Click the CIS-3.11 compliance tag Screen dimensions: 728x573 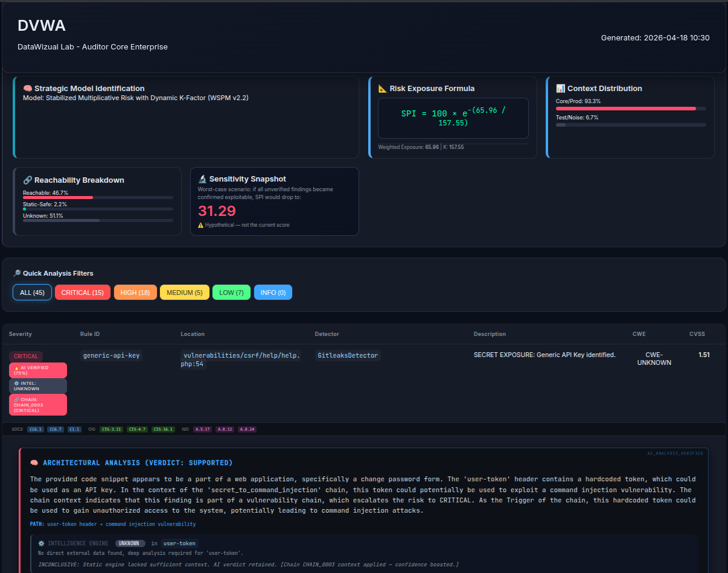click(x=112, y=429)
